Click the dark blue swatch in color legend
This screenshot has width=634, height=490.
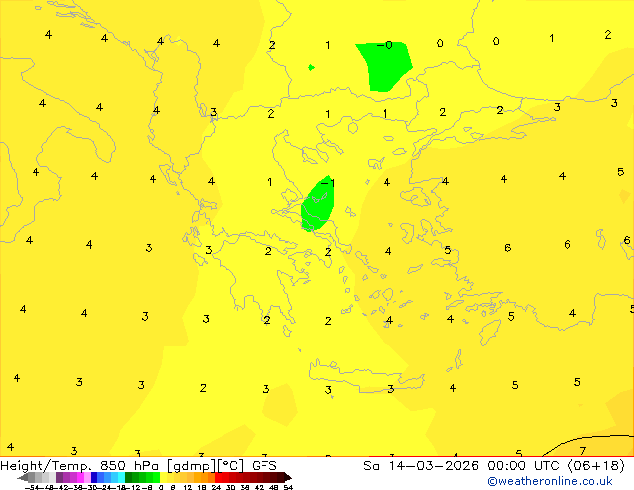point(94,477)
